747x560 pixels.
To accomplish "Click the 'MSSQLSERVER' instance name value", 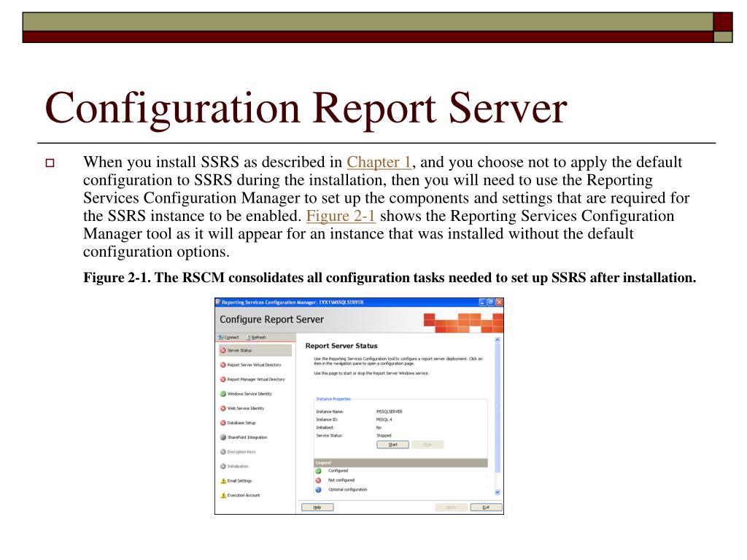I will (x=390, y=411).
